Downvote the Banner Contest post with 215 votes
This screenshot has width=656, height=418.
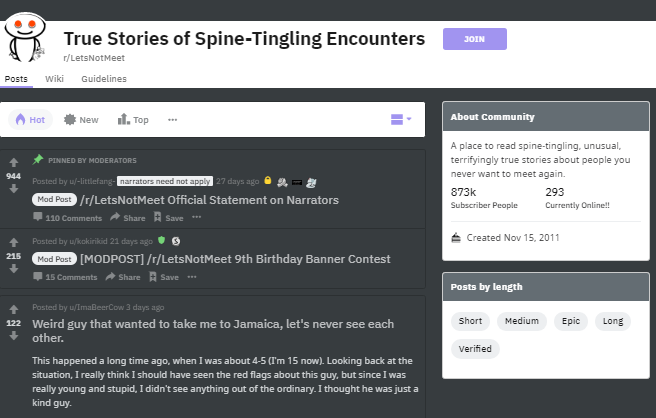pos(14,271)
